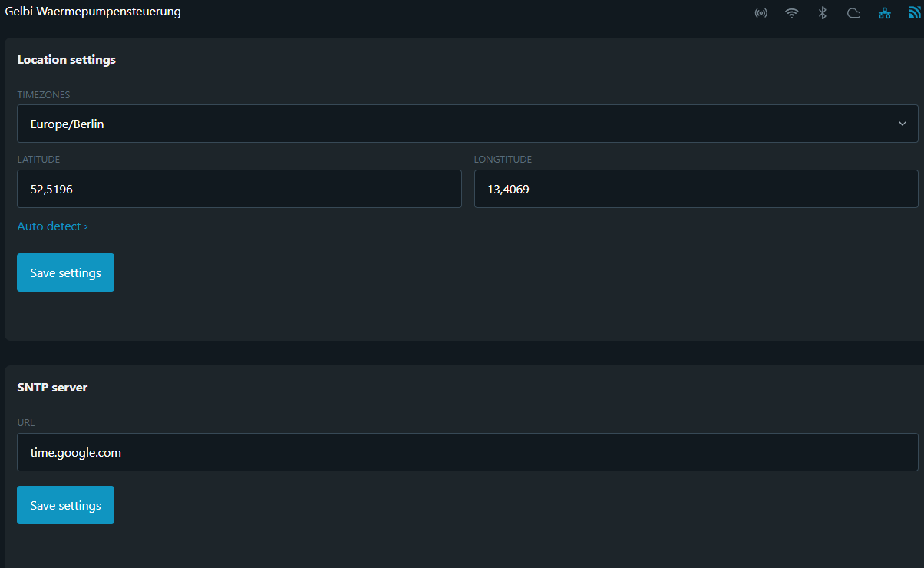Click the blue Ethernet network icon
The height and width of the screenshot is (568, 924).
point(885,13)
